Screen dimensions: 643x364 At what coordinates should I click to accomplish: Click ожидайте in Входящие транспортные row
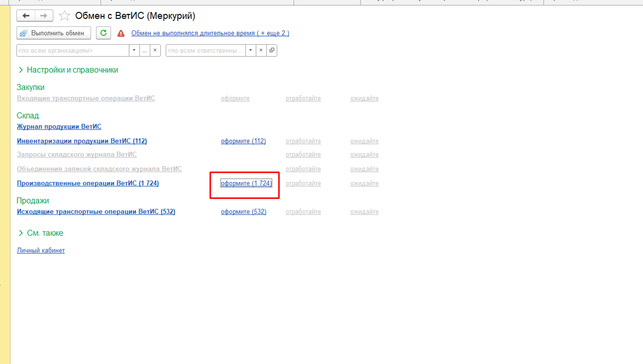tap(364, 98)
